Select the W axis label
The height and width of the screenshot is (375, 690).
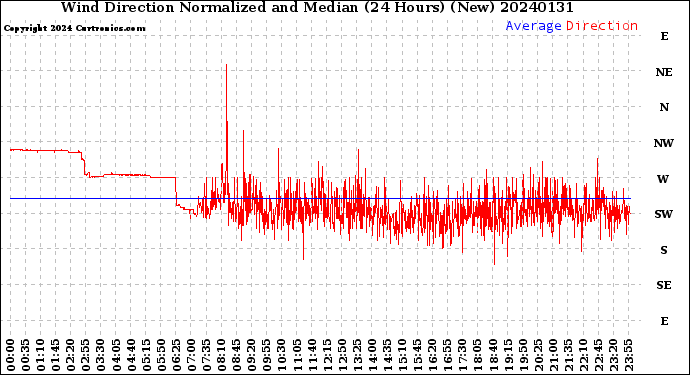pos(663,179)
